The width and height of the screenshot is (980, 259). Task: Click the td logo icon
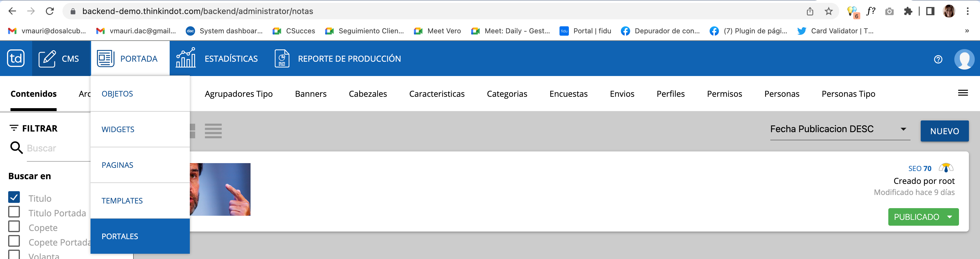pyautogui.click(x=15, y=58)
